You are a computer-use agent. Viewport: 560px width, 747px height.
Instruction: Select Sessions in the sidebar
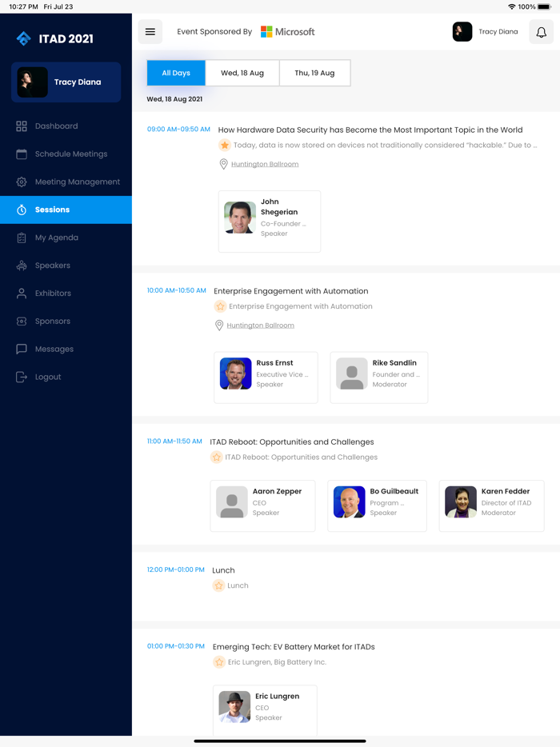[x=66, y=210]
